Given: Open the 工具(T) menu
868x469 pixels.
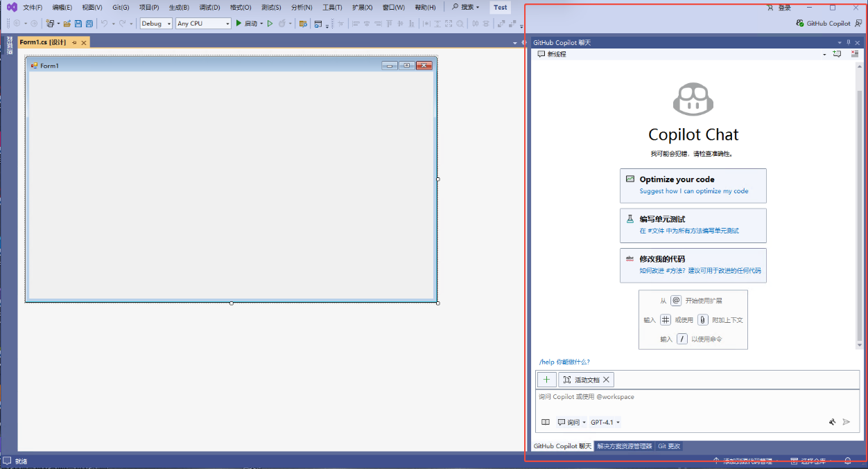Looking at the screenshot, I should [332, 8].
